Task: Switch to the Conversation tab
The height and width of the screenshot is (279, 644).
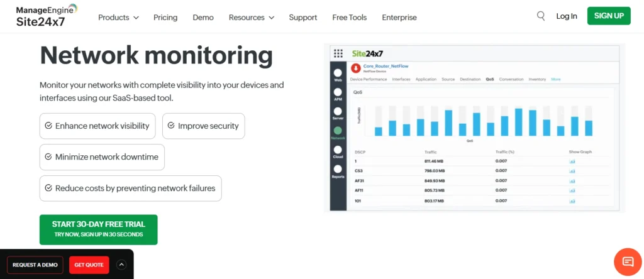Action: click(511, 79)
